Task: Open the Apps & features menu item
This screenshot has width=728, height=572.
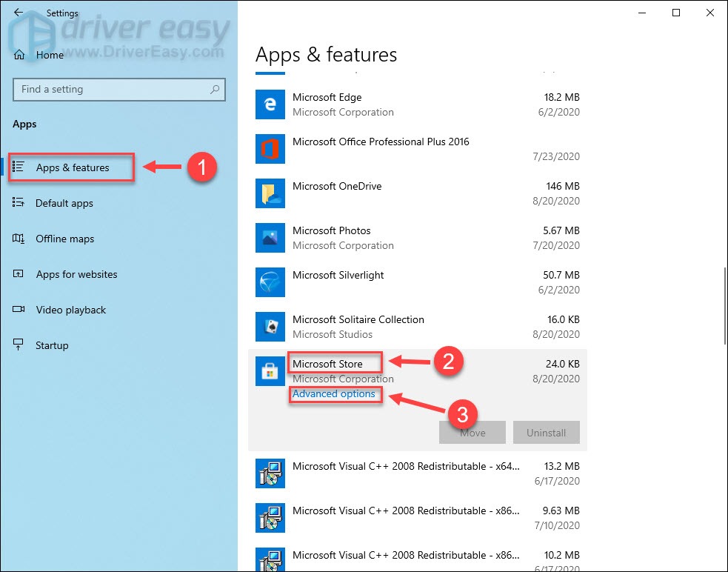Action: [x=72, y=167]
